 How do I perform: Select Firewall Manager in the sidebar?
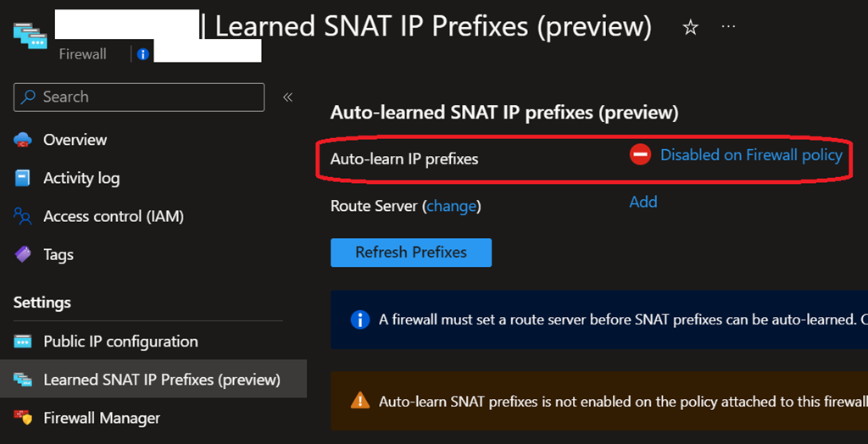pos(102,418)
